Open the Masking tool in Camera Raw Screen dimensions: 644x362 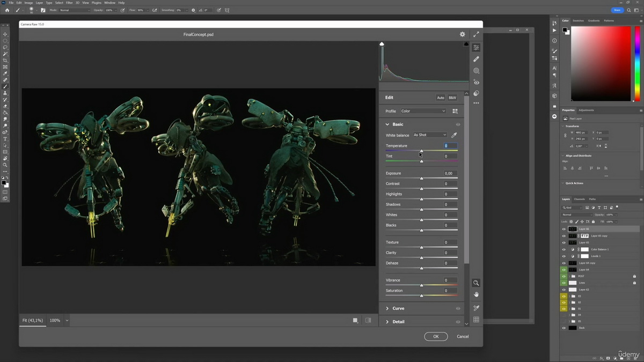pyautogui.click(x=476, y=71)
